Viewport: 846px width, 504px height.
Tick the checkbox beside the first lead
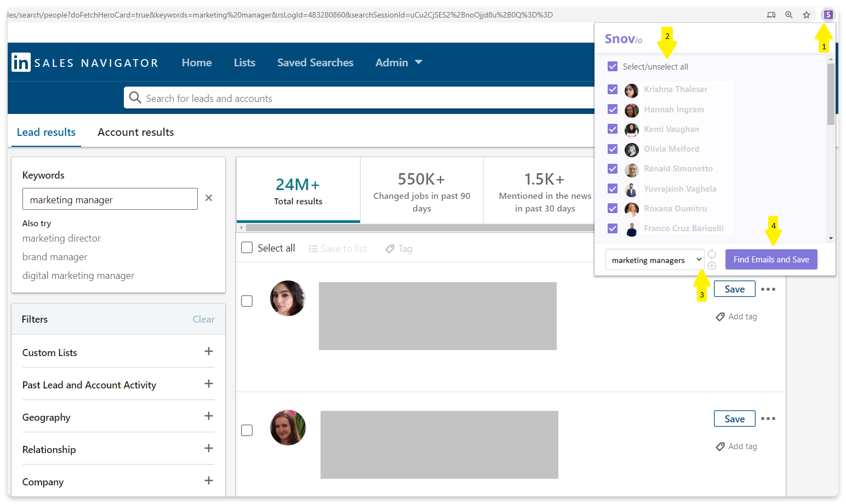pos(247,301)
